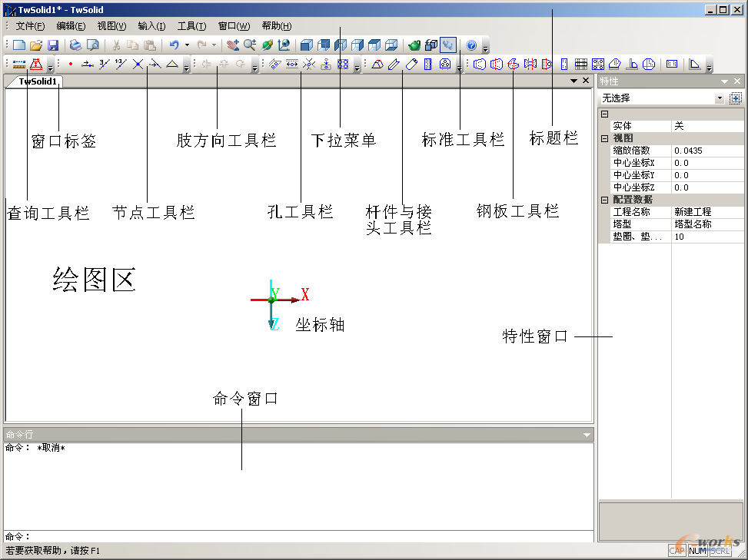Collapse the 配置数据 property group
The width and height of the screenshot is (748, 560).
point(604,200)
